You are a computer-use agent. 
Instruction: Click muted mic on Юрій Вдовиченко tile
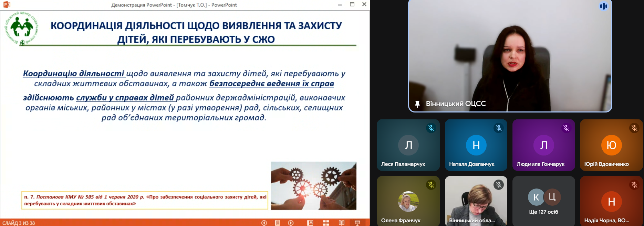634,128
